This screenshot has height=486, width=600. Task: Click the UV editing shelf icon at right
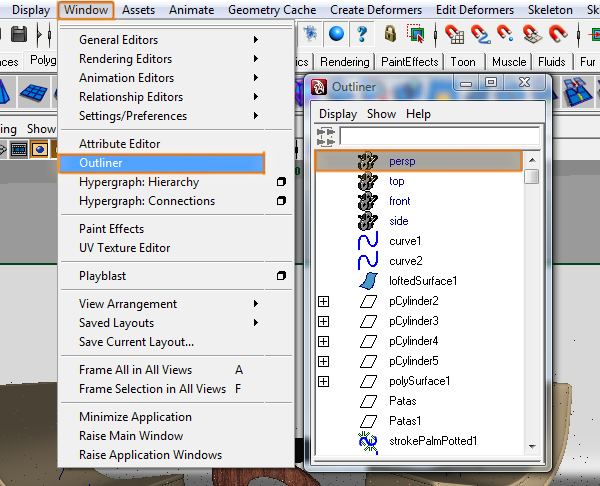[577, 92]
